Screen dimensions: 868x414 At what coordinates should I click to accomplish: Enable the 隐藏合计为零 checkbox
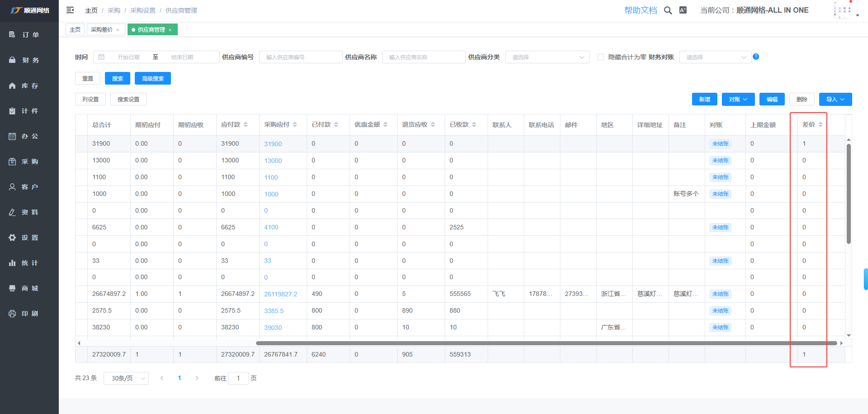point(601,57)
